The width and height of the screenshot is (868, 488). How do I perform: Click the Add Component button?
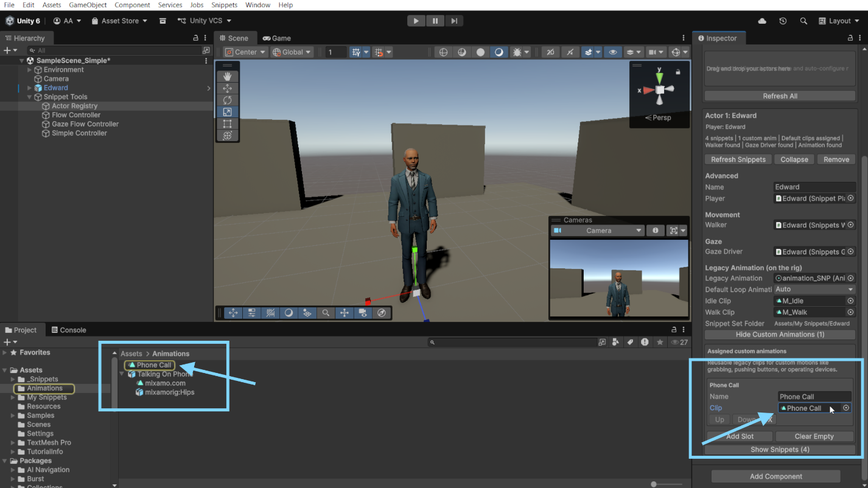point(775,476)
